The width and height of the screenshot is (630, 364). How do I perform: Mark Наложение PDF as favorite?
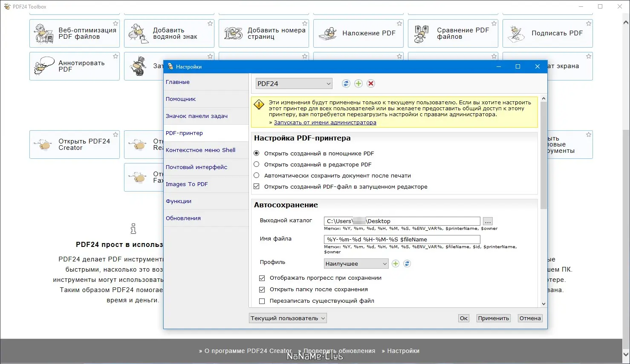click(399, 23)
